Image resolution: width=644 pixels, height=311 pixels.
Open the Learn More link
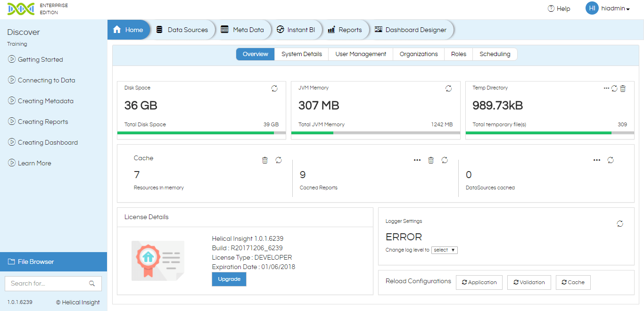pos(30,163)
